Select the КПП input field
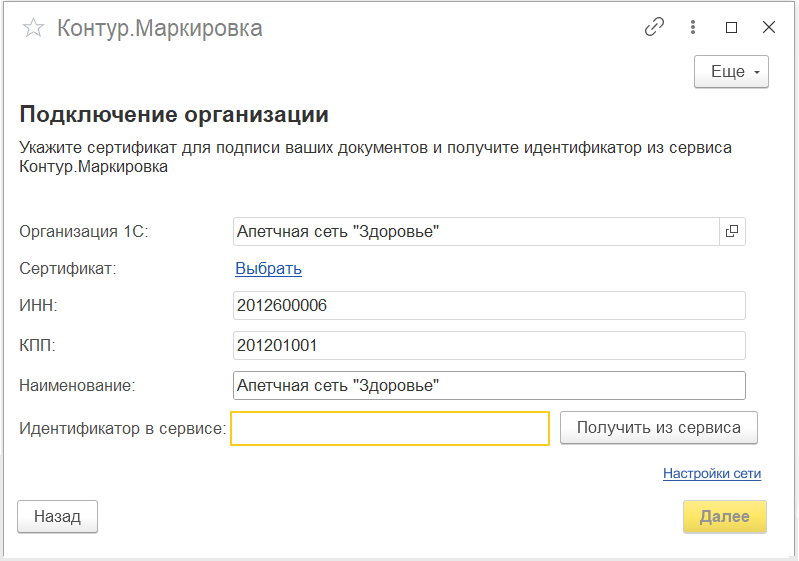 click(x=489, y=345)
